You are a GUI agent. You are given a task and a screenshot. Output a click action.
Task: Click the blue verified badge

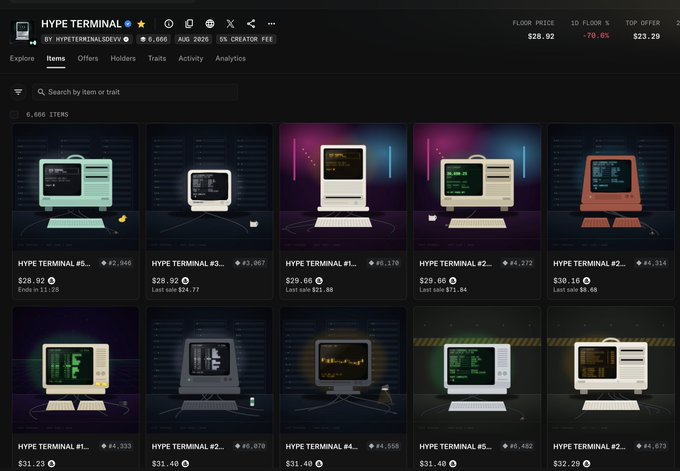click(128, 24)
